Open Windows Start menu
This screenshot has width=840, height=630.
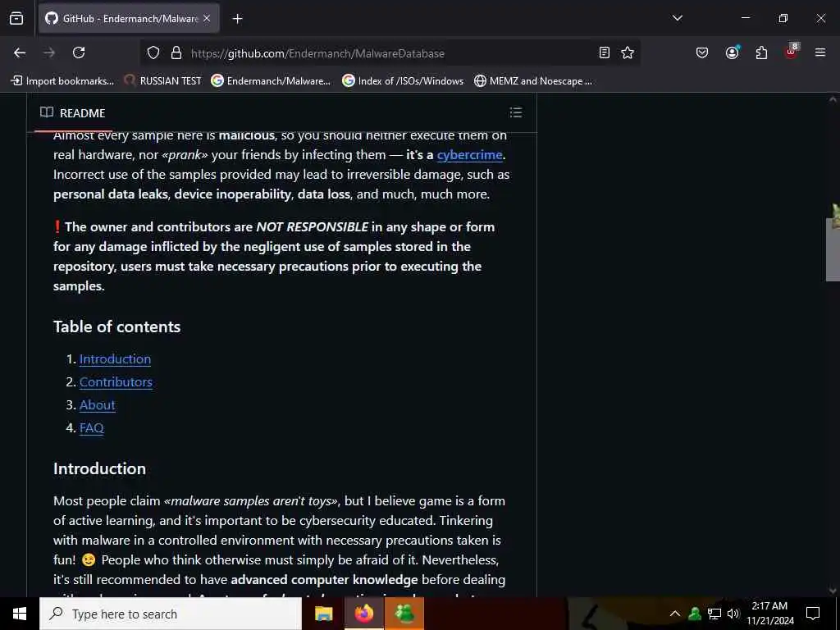[x=20, y=614]
